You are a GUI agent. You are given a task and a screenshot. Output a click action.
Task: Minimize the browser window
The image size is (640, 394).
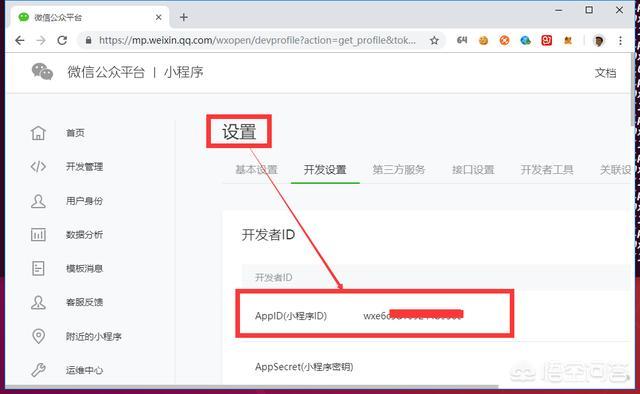[559, 10]
